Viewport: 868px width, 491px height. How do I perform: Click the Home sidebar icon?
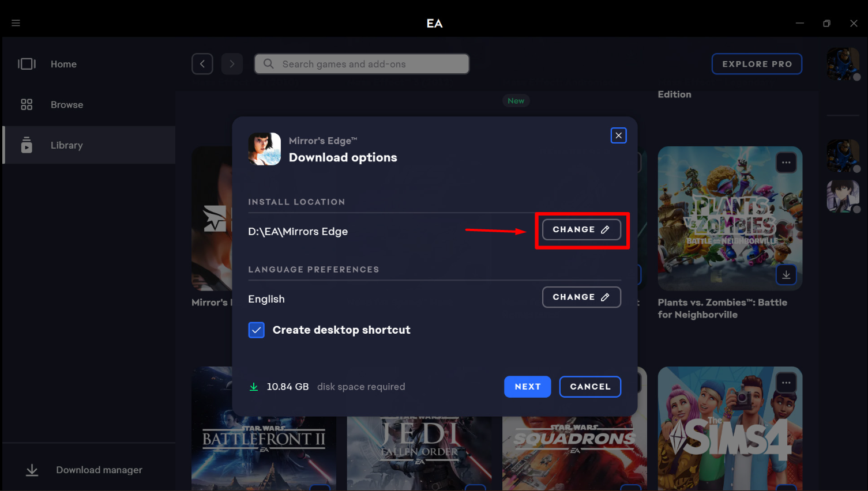click(27, 64)
